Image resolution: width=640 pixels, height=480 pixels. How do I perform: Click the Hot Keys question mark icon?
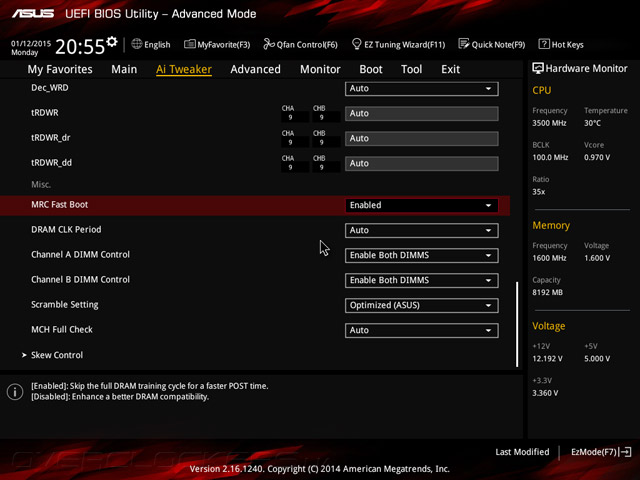tap(544, 44)
